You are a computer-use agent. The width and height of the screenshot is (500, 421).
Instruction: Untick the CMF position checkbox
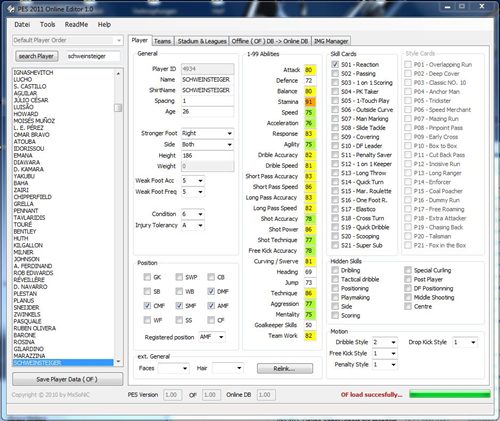pos(147,306)
